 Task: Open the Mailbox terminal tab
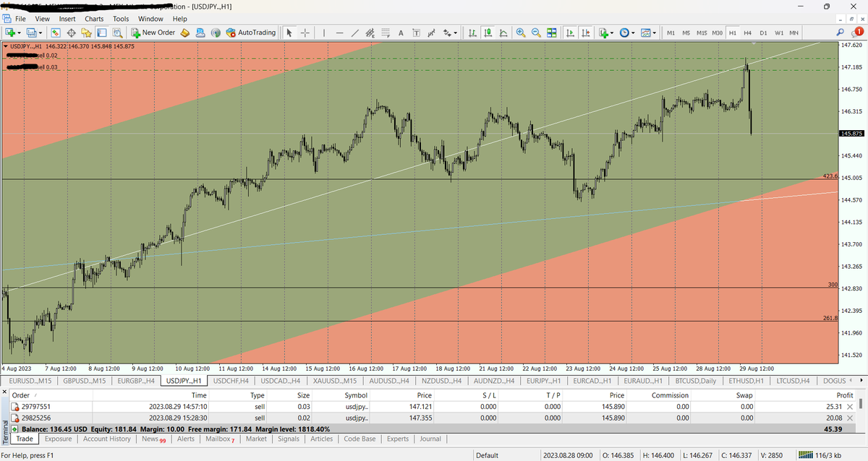tap(221, 439)
